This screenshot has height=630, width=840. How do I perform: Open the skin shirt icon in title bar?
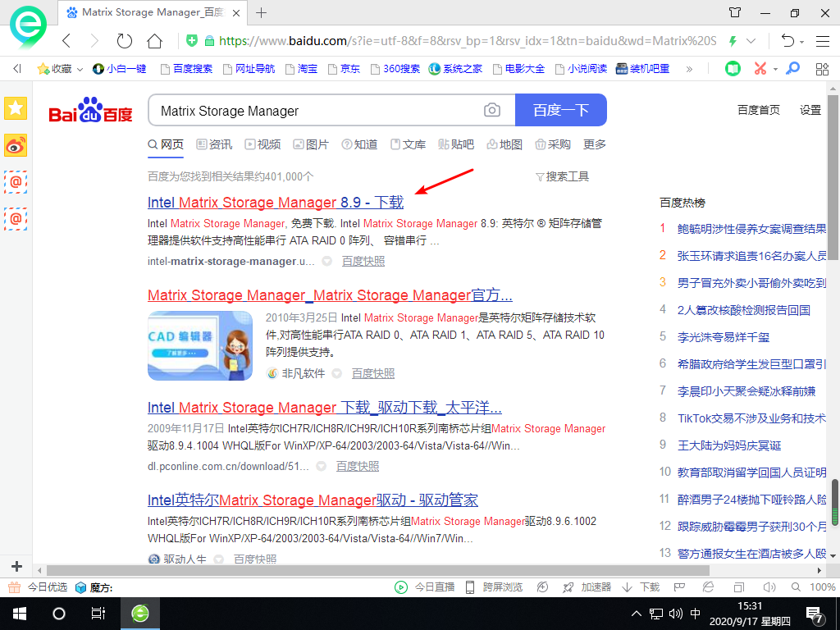coord(735,12)
